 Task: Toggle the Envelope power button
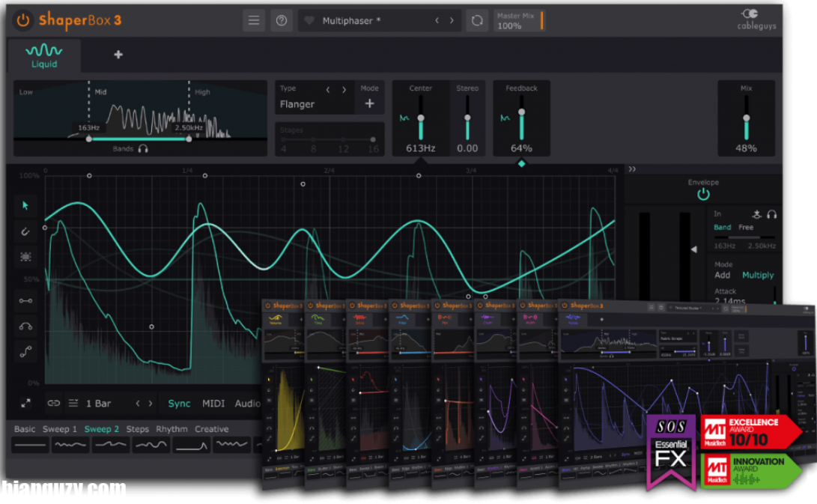click(x=703, y=195)
